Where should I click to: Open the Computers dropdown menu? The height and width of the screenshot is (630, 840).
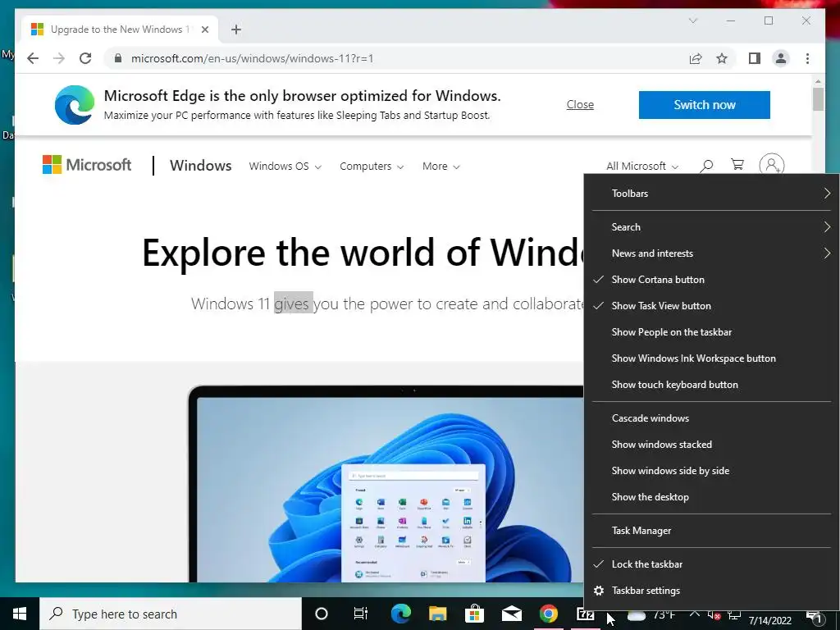372,166
